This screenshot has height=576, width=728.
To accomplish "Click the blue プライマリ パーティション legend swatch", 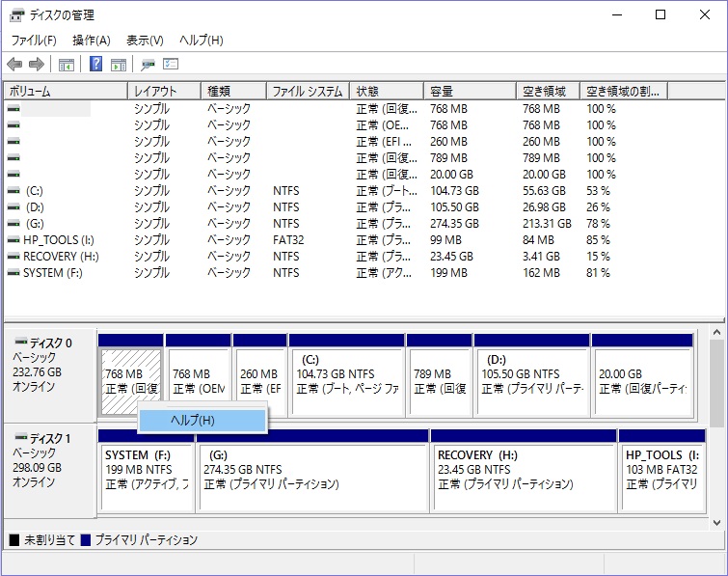I will click(86, 540).
